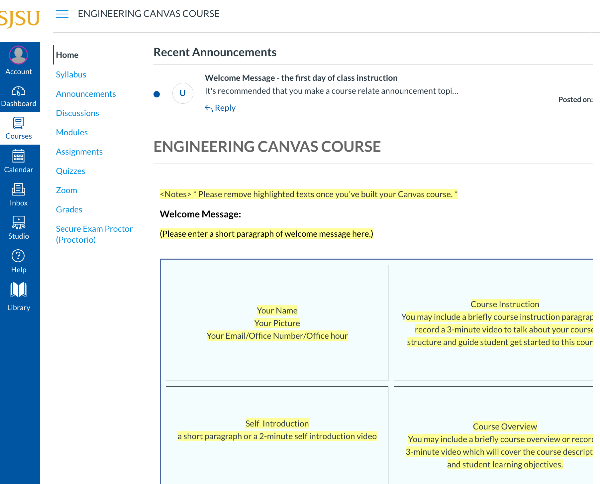Open the Welcome Message announcement title
The height and width of the screenshot is (484, 600).
(x=301, y=78)
